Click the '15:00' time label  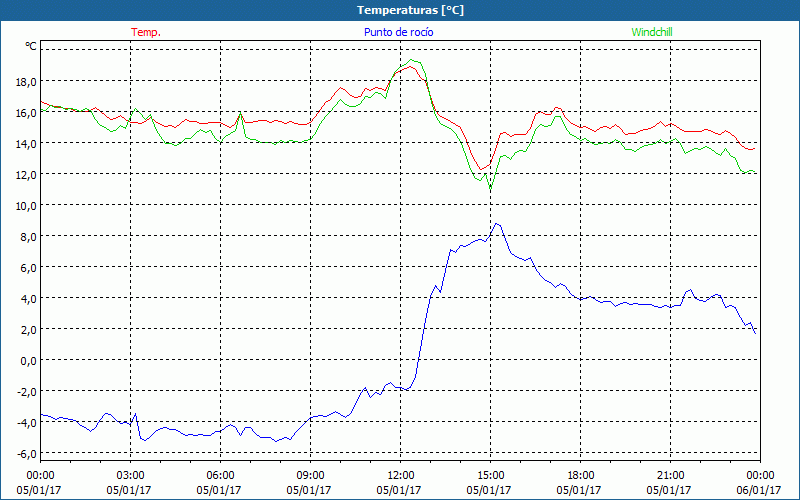pos(490,475)
